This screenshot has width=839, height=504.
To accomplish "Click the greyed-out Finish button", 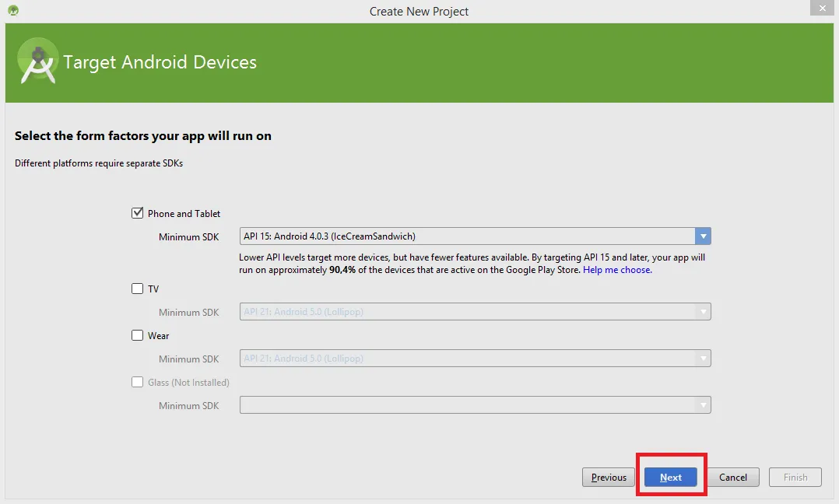I will (x=795, y=478).
